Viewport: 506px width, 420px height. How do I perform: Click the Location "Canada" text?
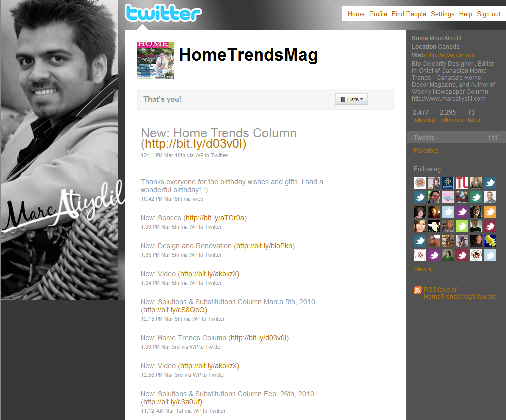(x=448, y=47)
